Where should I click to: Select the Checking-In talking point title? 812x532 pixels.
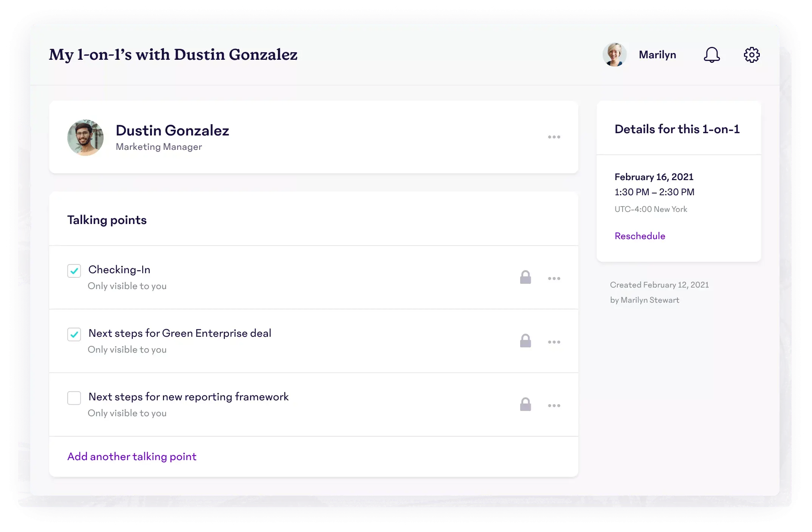tap(119, 270)
